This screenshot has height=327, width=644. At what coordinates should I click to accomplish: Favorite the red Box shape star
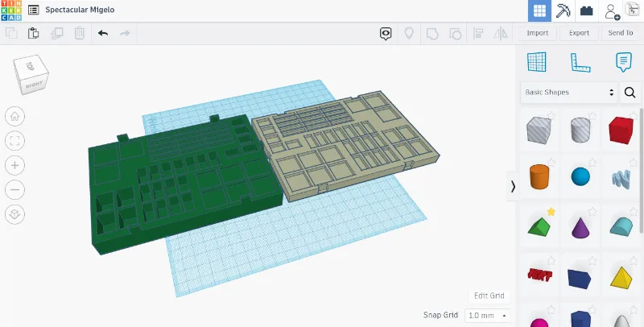633,116
